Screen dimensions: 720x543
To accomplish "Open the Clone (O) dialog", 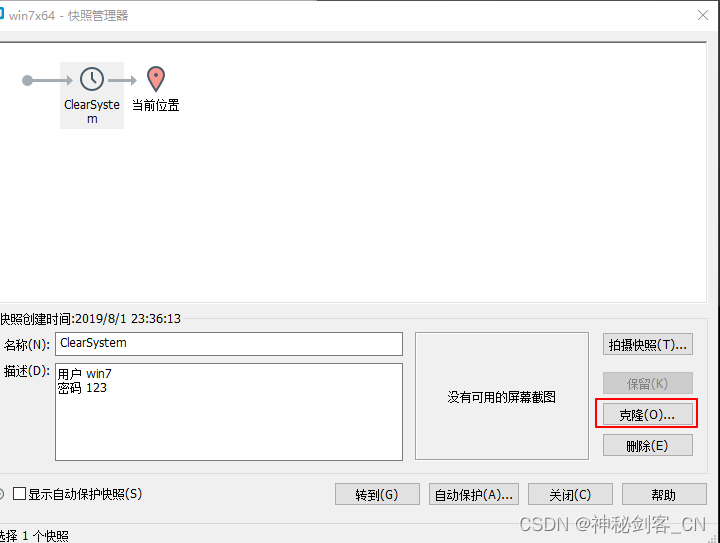I will (x=647, y=414).
